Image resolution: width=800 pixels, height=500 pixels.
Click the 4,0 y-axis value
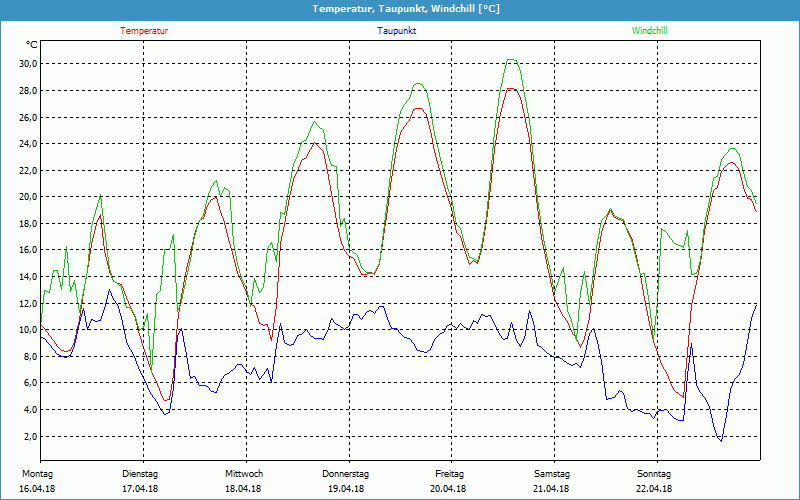point(30,410)
